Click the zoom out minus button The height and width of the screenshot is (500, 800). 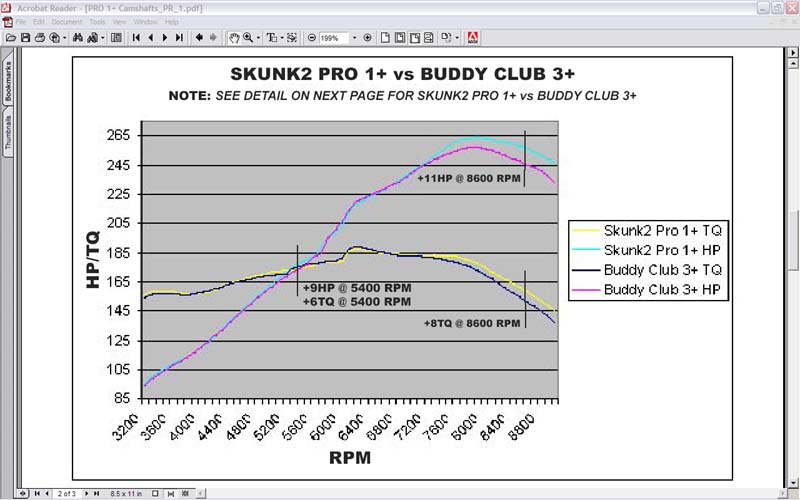coord(312,38)
